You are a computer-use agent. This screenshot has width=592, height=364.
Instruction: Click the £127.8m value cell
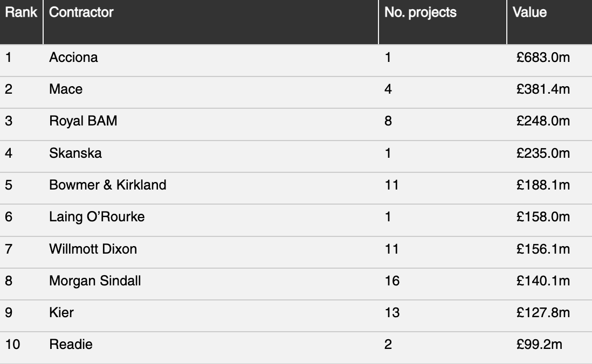[x=543, y=312]
